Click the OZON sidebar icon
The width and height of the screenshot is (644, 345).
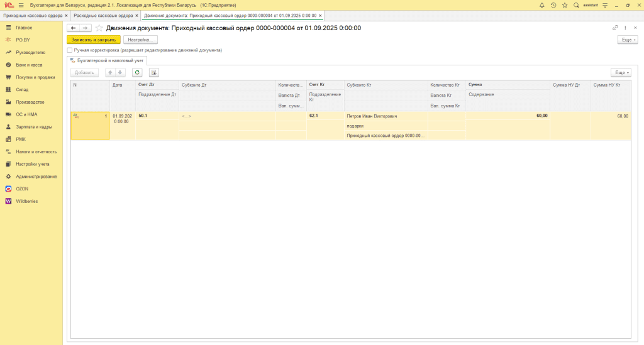[x=9, y=189]
